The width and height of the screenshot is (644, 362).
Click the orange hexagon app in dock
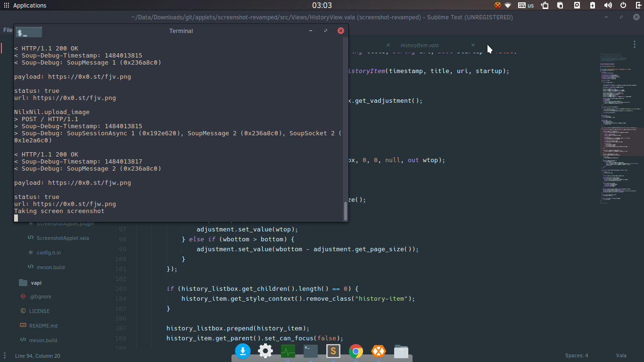pyautogui.click(x=379, y=351)
